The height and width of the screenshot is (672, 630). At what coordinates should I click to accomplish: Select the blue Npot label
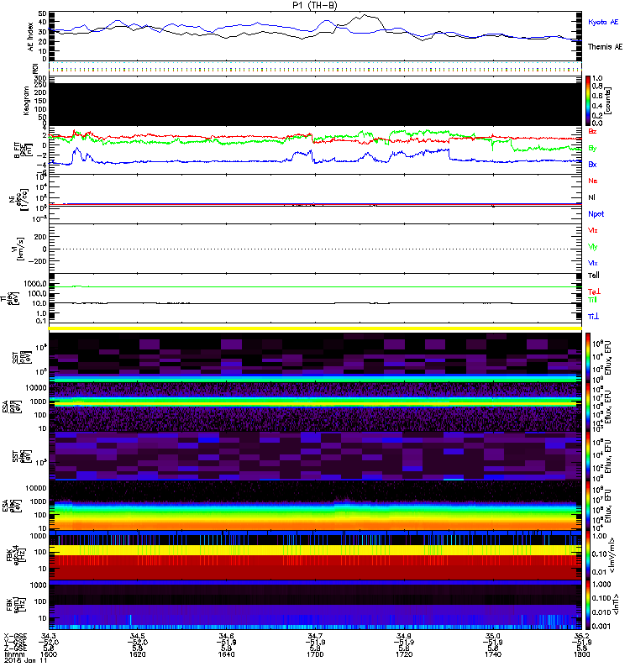[x=596, y=214]
